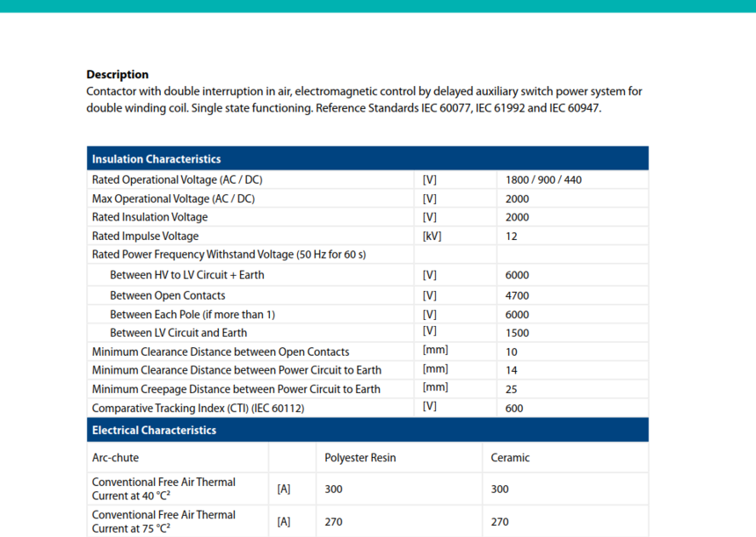Viewport: 756px width, 537px height.
Task: Select the 2000 value for Rated Insulation Voltage
Action: (x=517, y=217)
